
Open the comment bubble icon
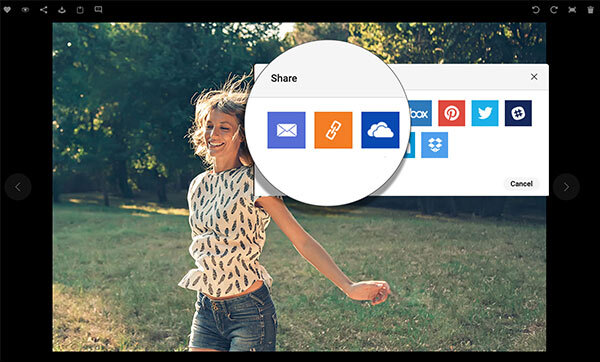[98, 10]
